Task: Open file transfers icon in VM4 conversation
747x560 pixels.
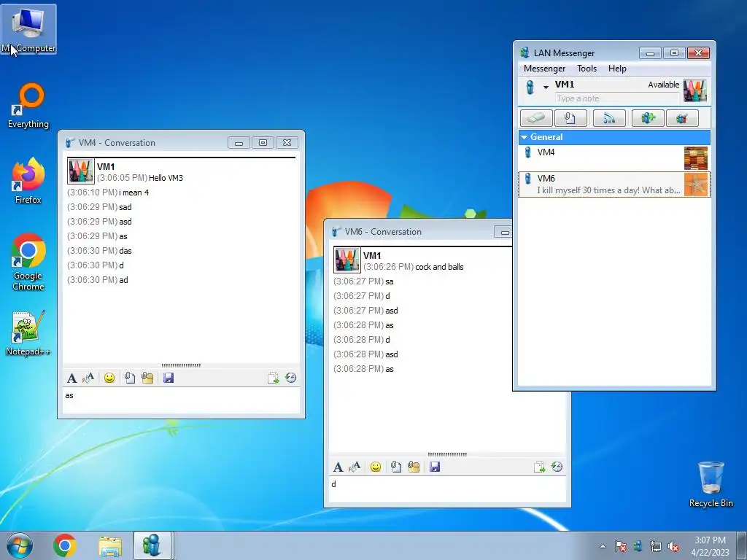Action: 273,378
